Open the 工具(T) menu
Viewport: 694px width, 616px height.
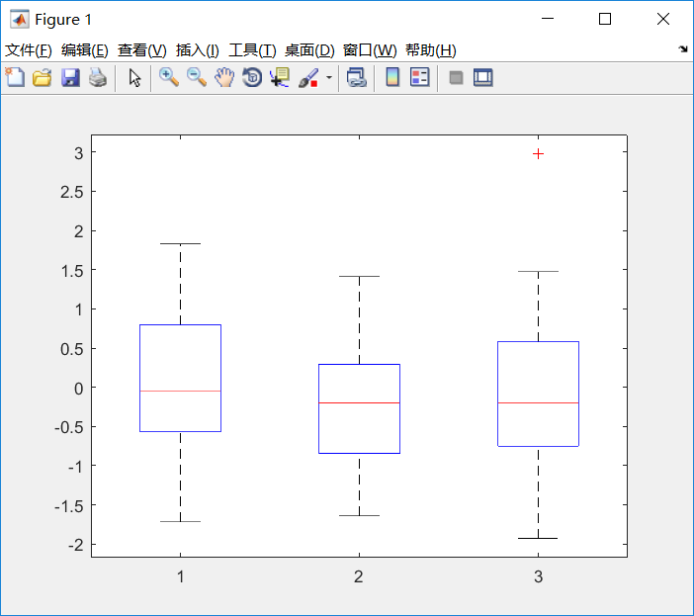pos(252,50)
